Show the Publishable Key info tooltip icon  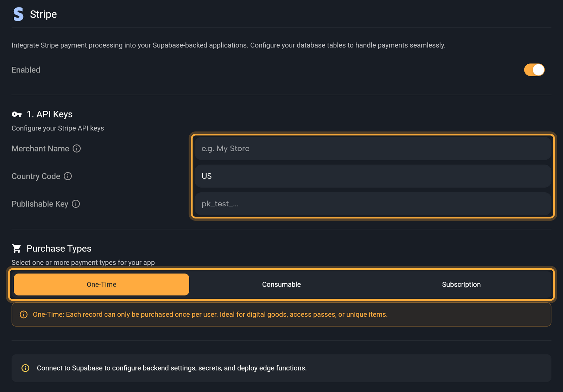tap(76, 204)
